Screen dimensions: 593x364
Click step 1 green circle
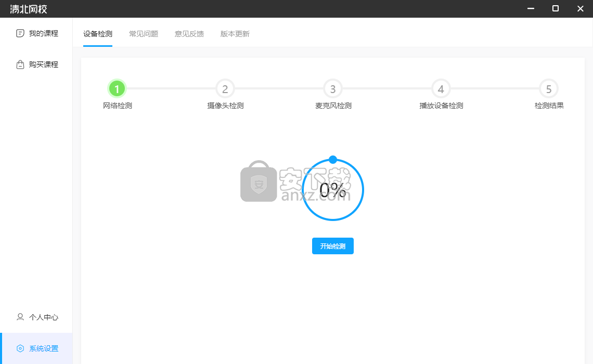117,89
